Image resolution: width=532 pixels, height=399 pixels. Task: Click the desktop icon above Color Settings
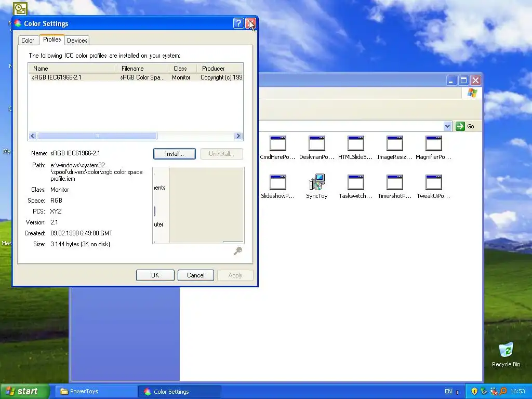tap(20, 9)
